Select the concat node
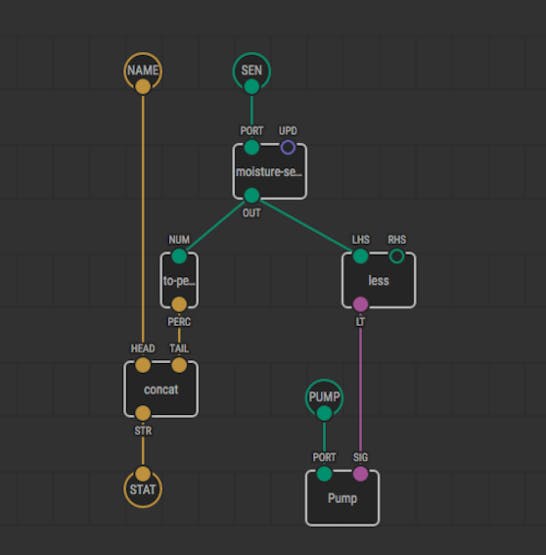The image size is (546, 555). point(161,389)
